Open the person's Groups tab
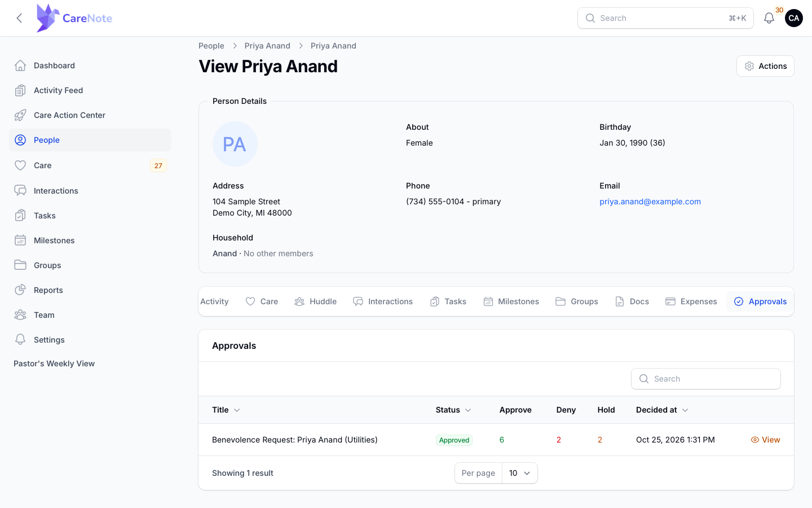The height and width of the screenshot is (508, 812). (577, 301)
